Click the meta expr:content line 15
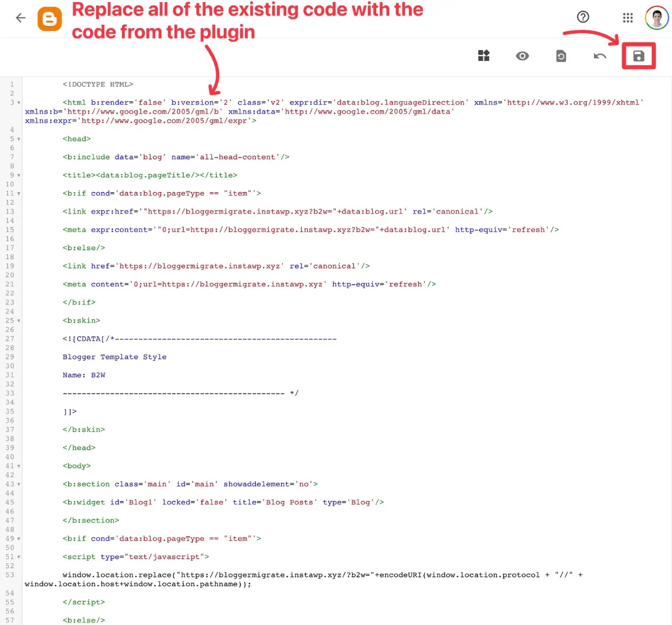The height and width of the screenshot is (625, 672). pos(311,230)
